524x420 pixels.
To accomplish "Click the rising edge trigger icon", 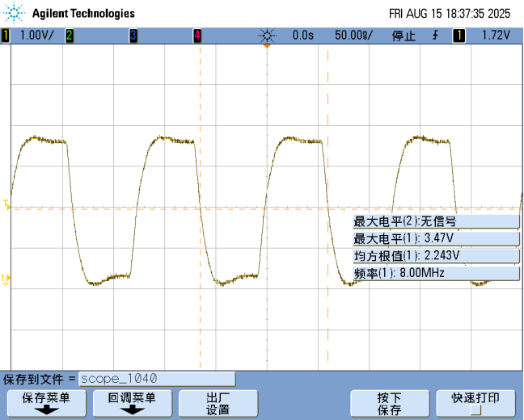I will pos(435,36).
